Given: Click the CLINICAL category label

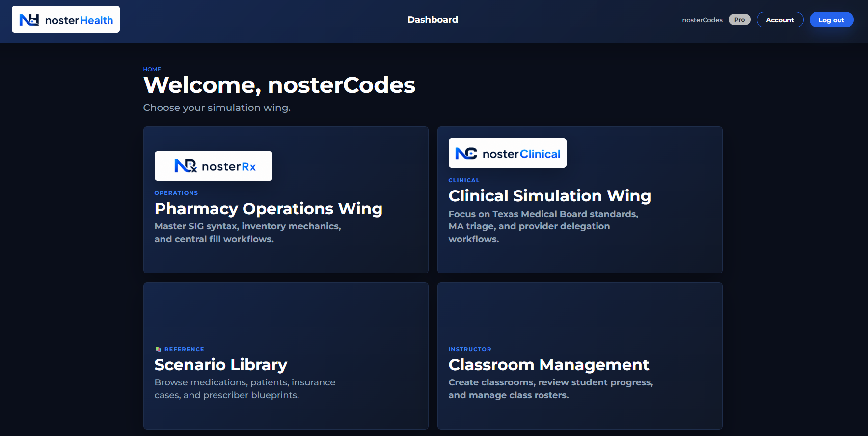Looking at the screenshot, I should pos(464,180).
